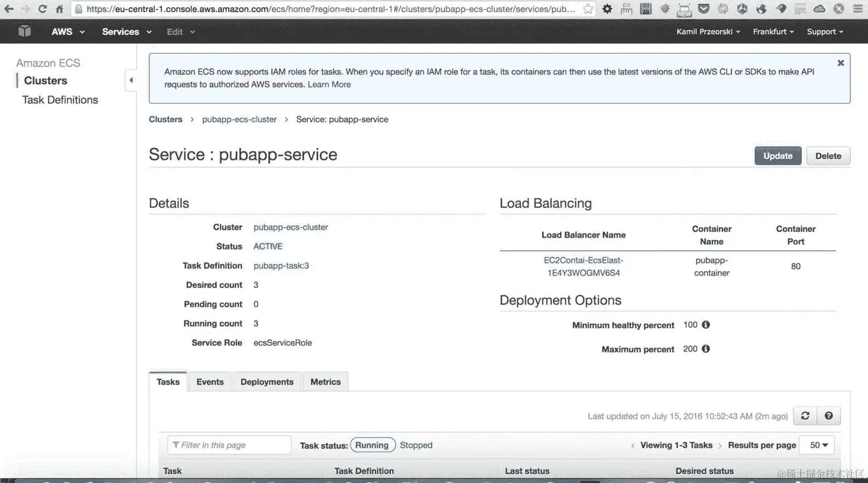868x483 pixels.
Task: Open Results per page 50 dropdown
Action: click(x=817, y=445)
